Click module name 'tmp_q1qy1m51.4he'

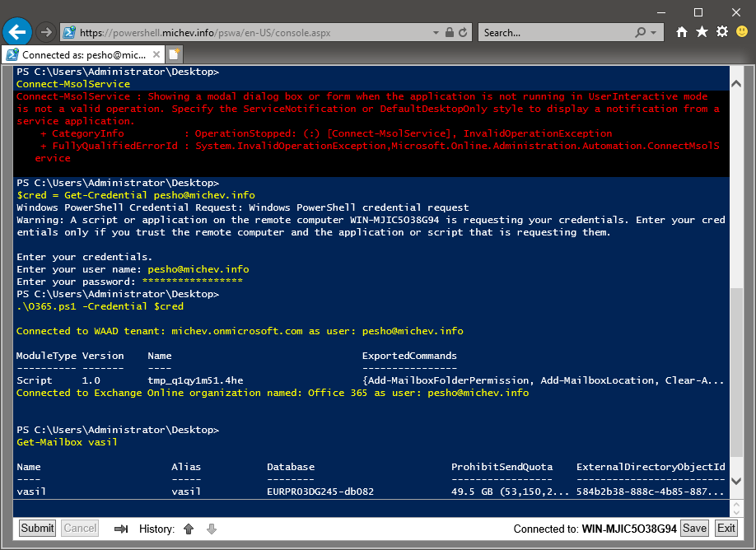pos(195,380)
